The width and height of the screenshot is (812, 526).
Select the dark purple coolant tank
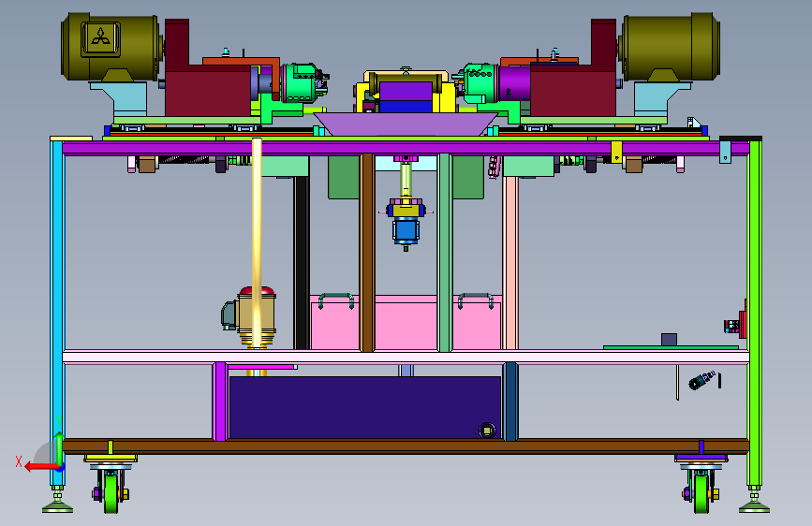click(x=364, y=407)
